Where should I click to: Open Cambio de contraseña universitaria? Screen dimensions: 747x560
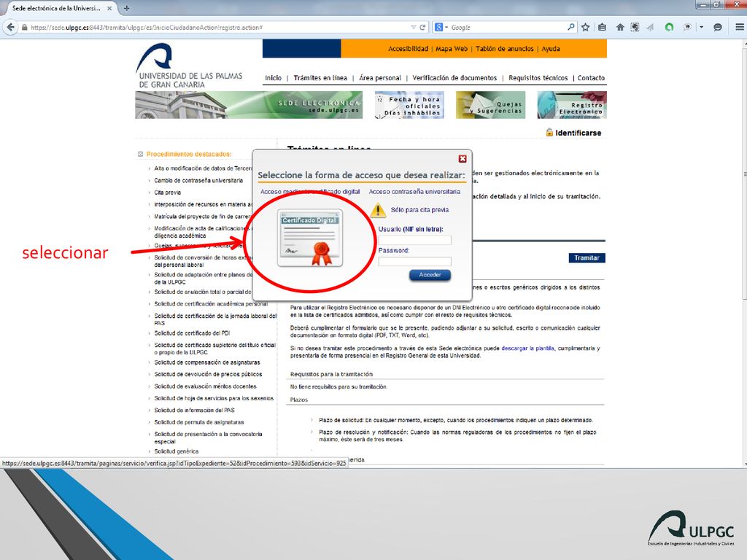pyautogui.click(x=198, y=181)
